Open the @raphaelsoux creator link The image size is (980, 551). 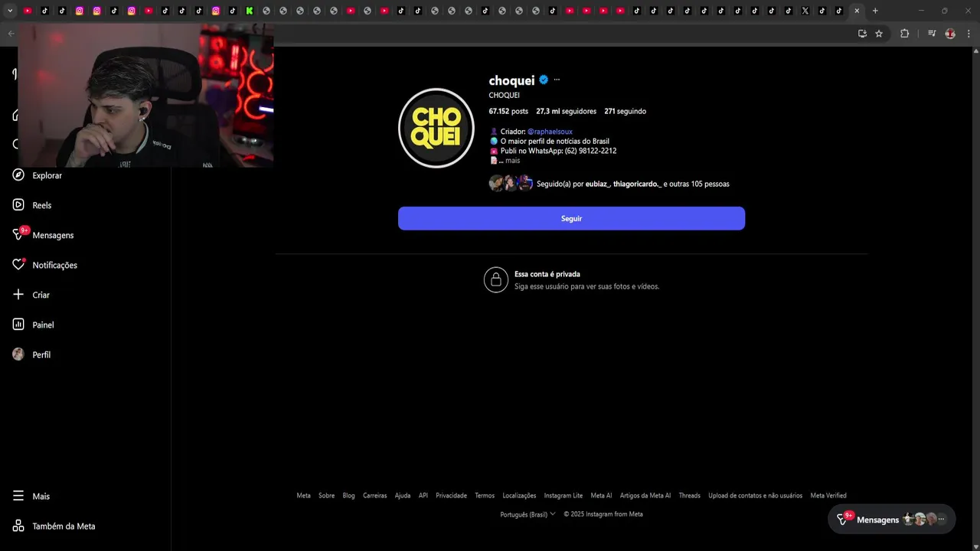550,132
